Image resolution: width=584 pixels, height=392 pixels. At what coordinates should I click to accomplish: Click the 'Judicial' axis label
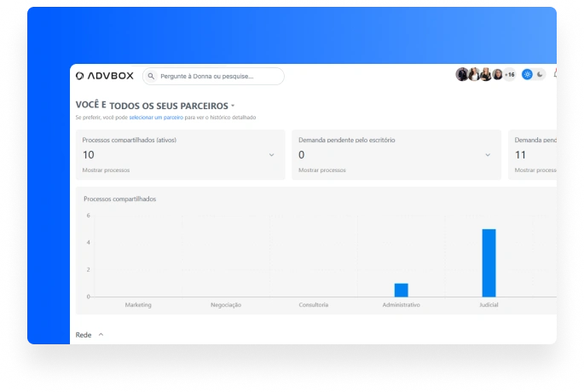(489, 305)
